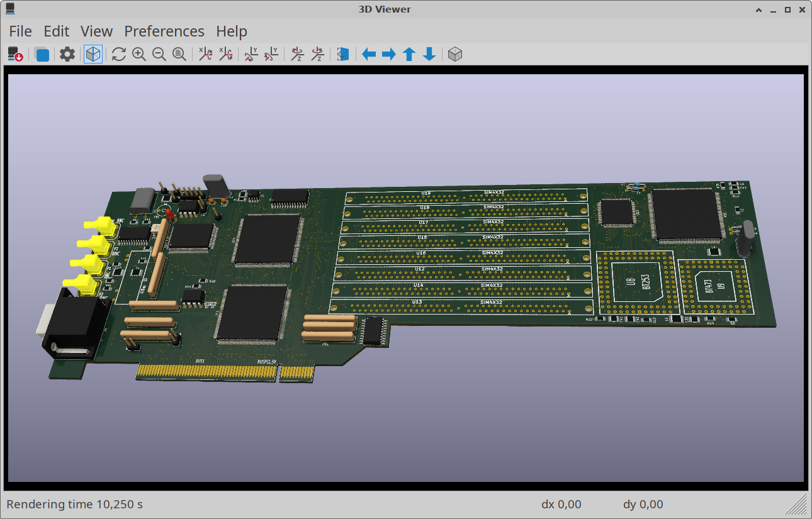Viewport: 812px width, 519px height.
Task: Toggle orthographic projection cube icon
Action: pyautogui.click(x=455, y=55)
